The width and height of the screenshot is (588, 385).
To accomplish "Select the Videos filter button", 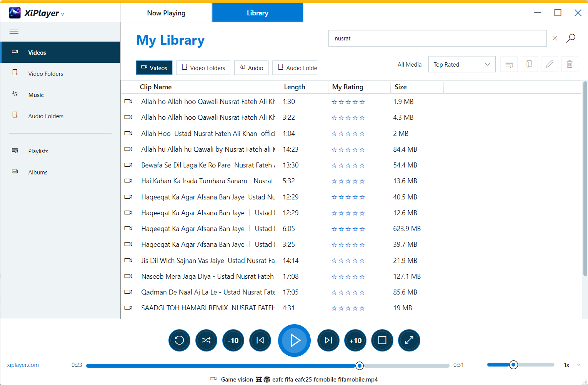I will coord(154,68).
